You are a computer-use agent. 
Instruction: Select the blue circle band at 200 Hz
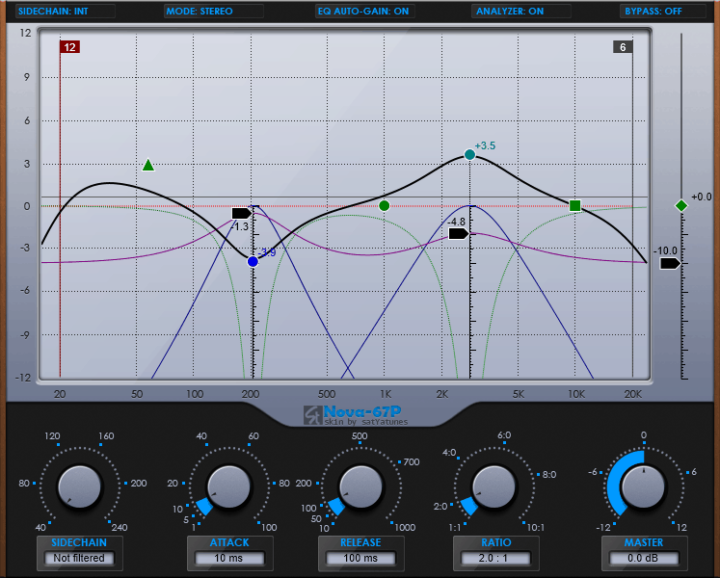[253, 262]
